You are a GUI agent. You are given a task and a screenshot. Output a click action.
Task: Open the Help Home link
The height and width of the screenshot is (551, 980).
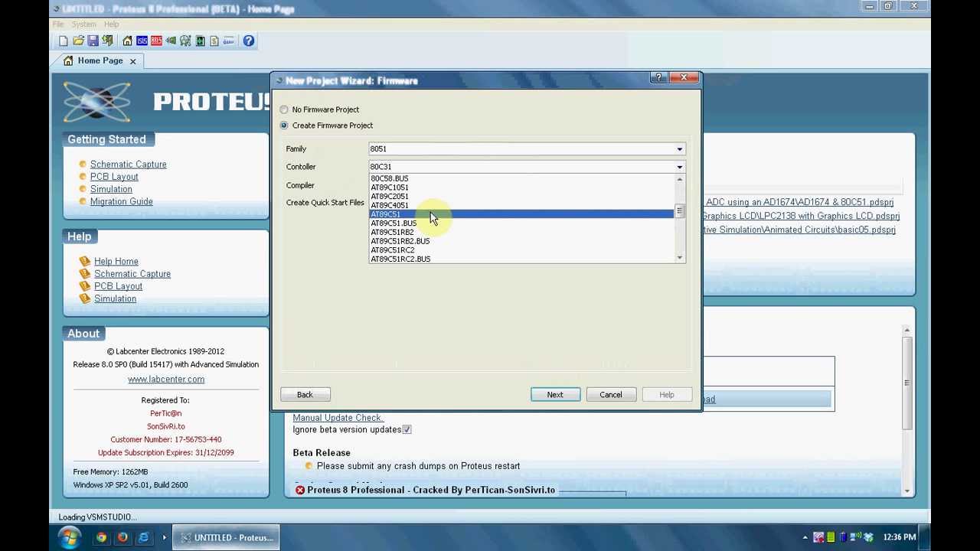point(116,261)
